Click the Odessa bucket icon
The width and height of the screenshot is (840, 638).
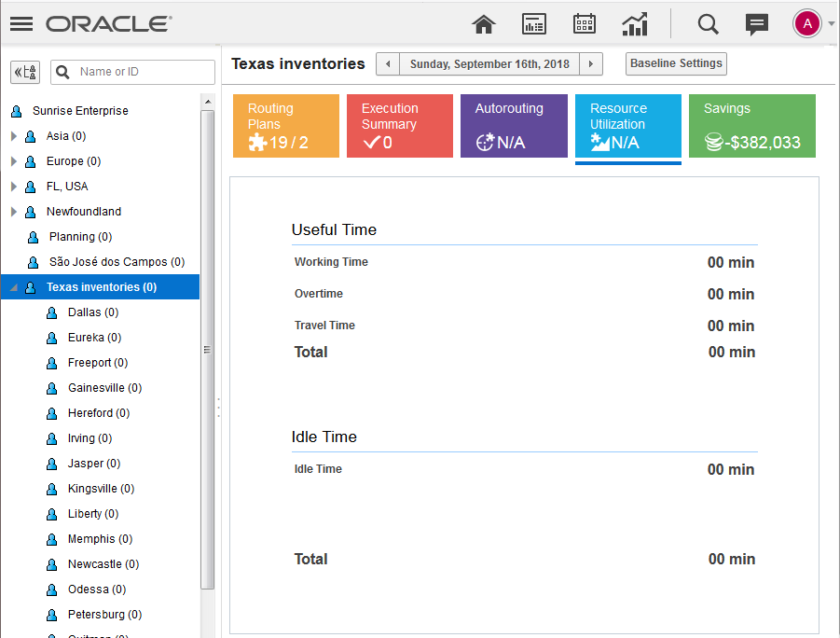click(x=52, y=590)
